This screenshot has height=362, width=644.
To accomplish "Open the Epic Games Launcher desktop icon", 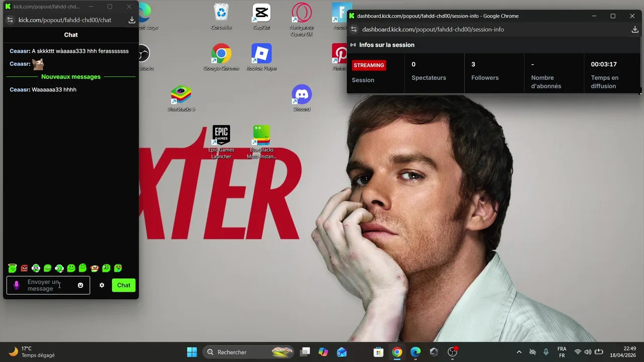I will 221,142.
